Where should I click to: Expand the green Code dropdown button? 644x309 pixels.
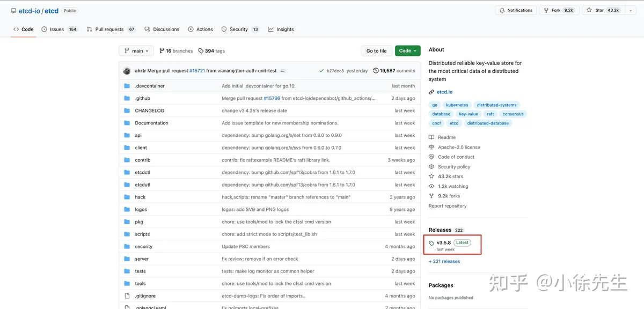[408, 50]
